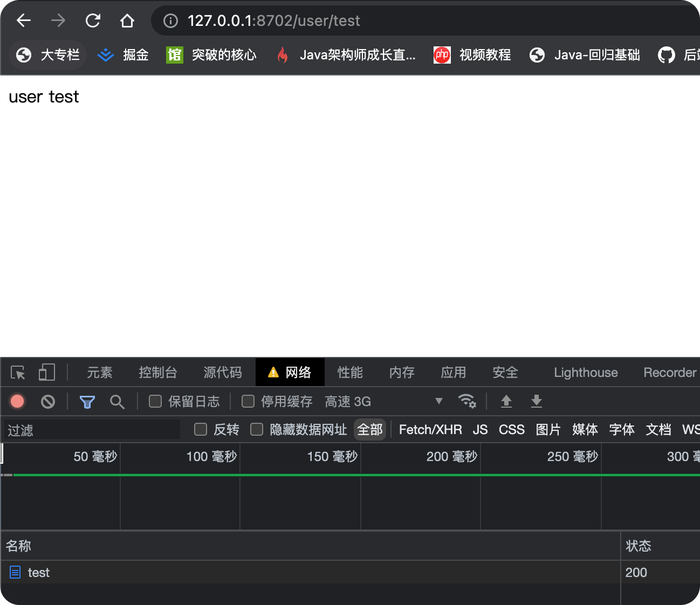The image size is (700, 605).
Task: Stop recording network log
Action: (17, 401)
